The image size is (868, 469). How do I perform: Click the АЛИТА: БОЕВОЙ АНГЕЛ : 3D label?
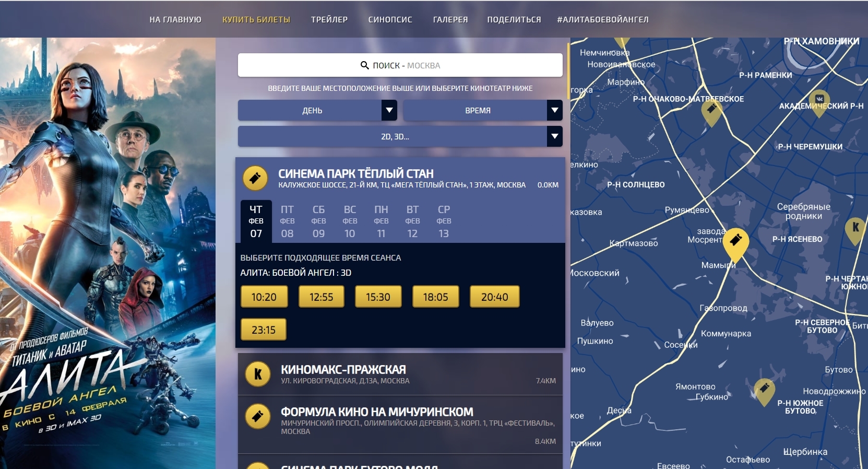click(295, 273)
